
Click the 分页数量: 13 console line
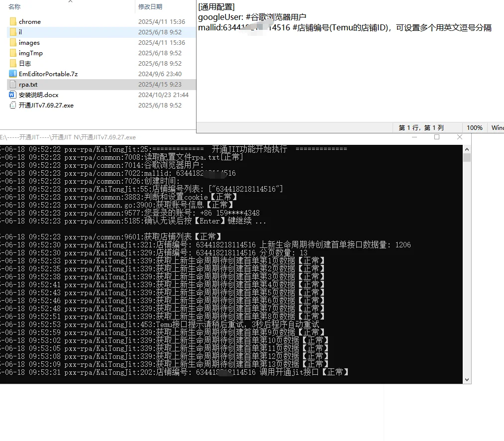click(154, 253)
